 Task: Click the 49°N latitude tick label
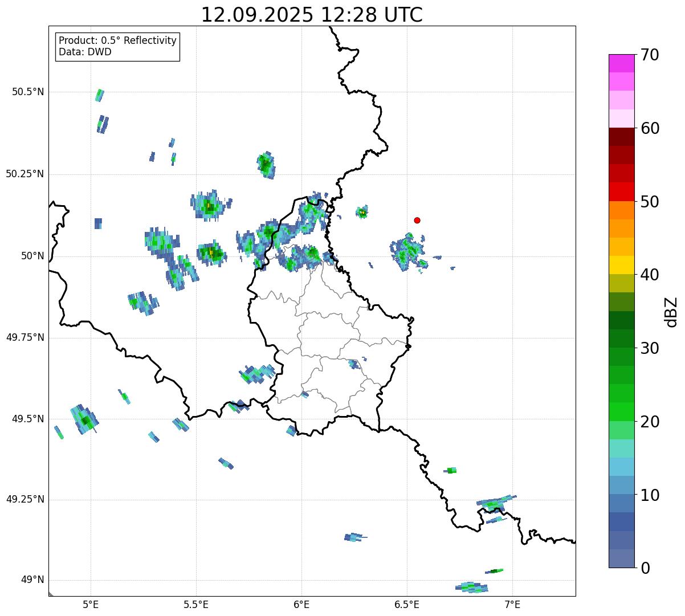(x=32, y=580)
